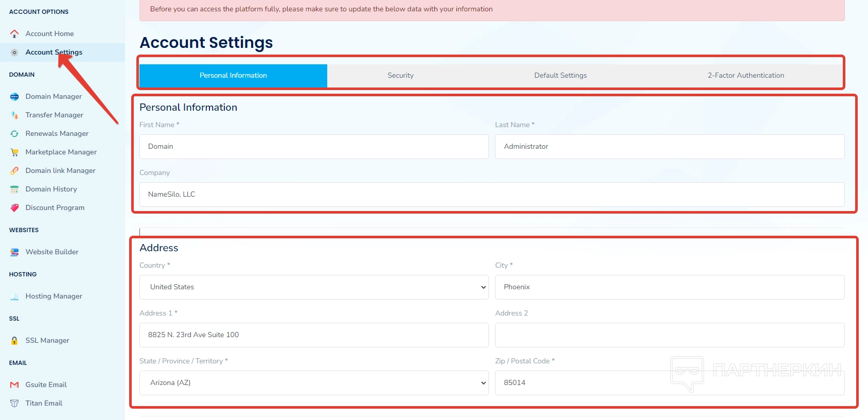Open Hosting Manager in sidebar
The height and width of the screenshot is (420, 868).
coord(54,296)
